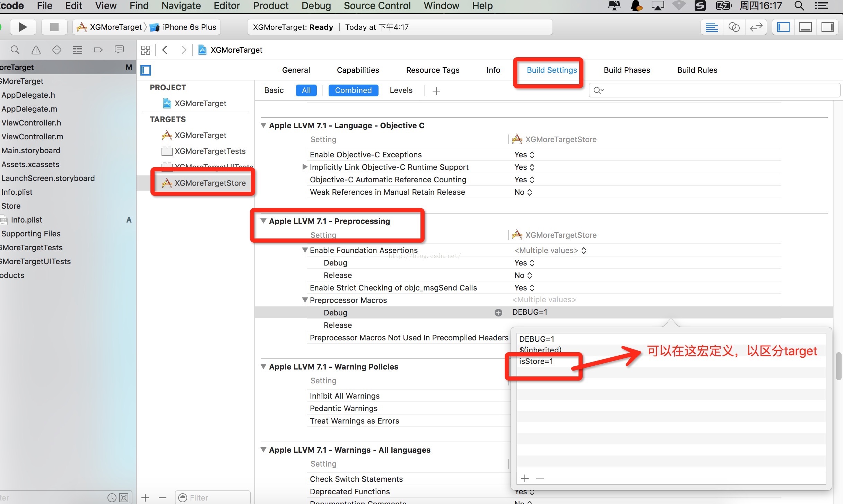The width and height of the screenshot is (843, 504).
Task: Change Enable Strict Checking of objc_msgSend value
Action: pyautogui.click(x=524, y=288)
